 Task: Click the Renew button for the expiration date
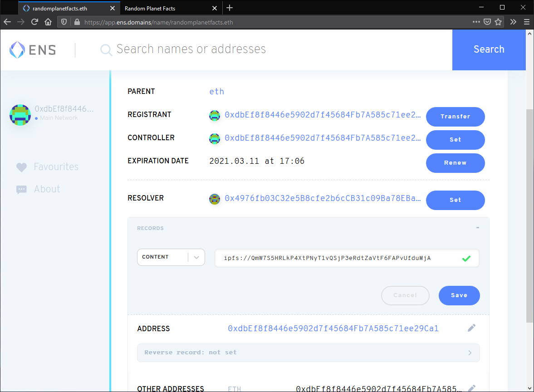pyautogui.click(x=455, y=163)
